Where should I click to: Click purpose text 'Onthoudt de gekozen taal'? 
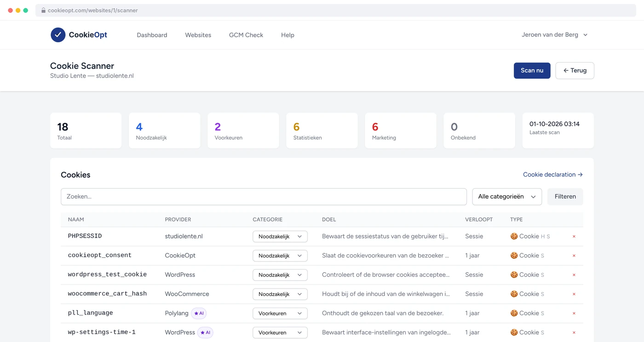(383, 313)
